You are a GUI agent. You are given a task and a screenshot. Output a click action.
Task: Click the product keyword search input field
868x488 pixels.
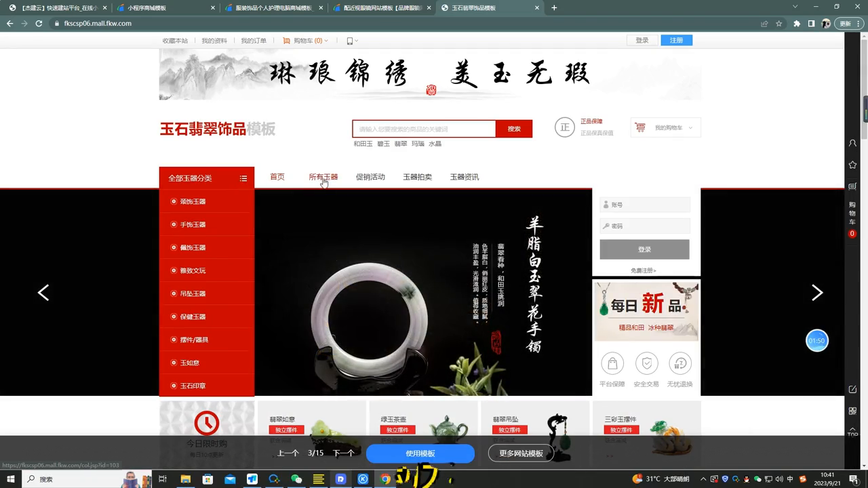pyautogui.click(x=420, y=128)
